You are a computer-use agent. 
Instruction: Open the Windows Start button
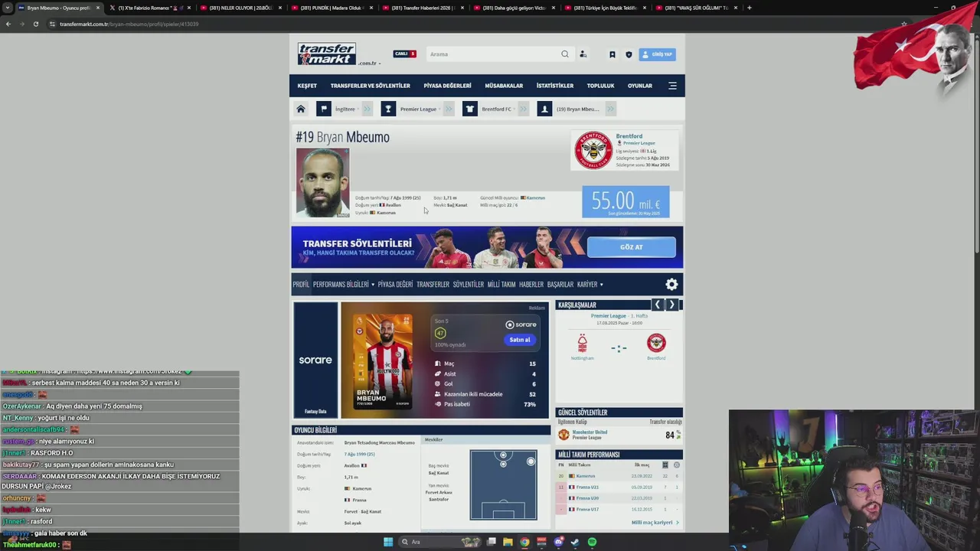click(x=388, y=542)
